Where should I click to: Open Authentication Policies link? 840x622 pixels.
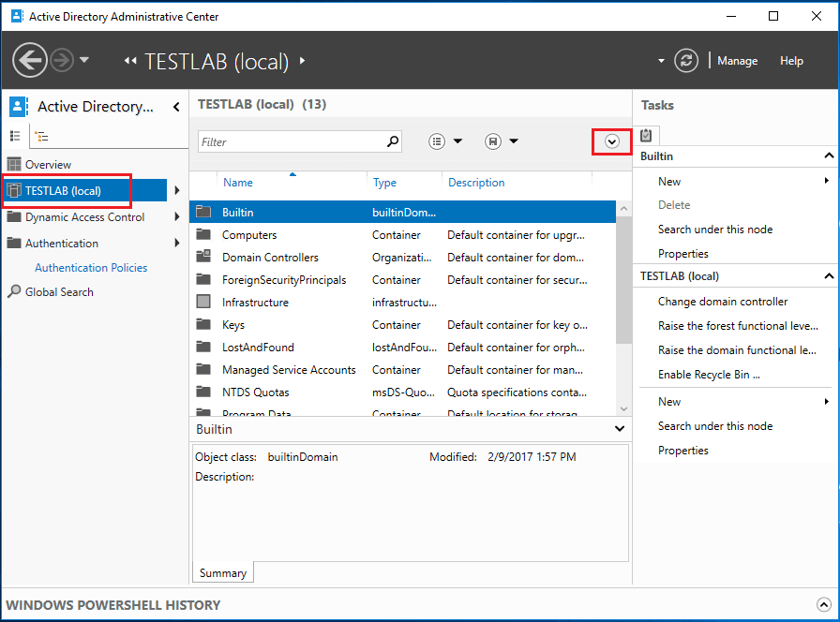click(x=91, y=268)
